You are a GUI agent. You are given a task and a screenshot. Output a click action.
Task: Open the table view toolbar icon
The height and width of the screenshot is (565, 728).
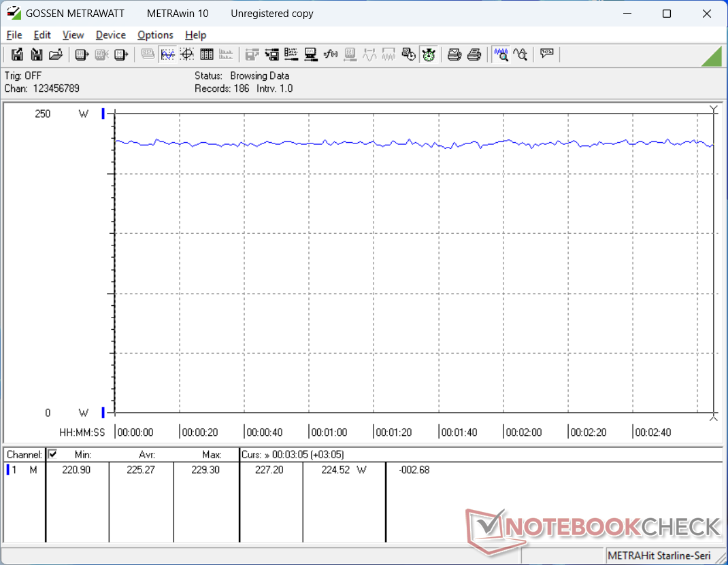click(x=207, y=54)
